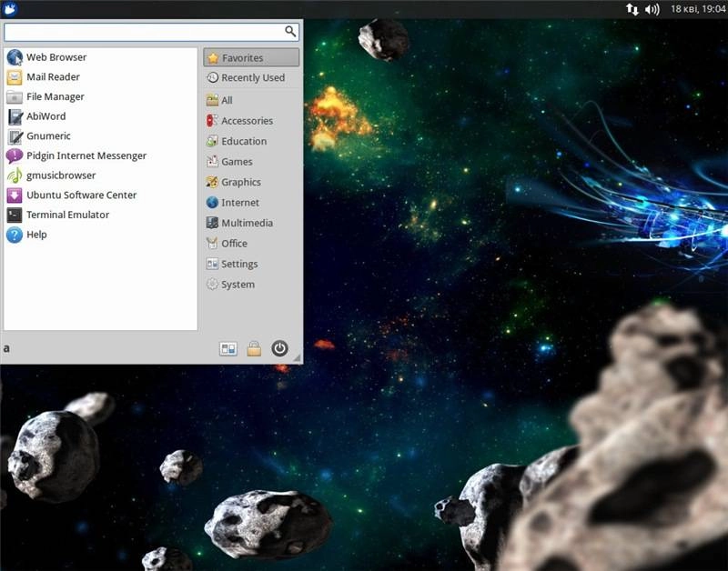This screenshot has width=728, height=571.
Task: Open Games category
Action: coord(251,162)
